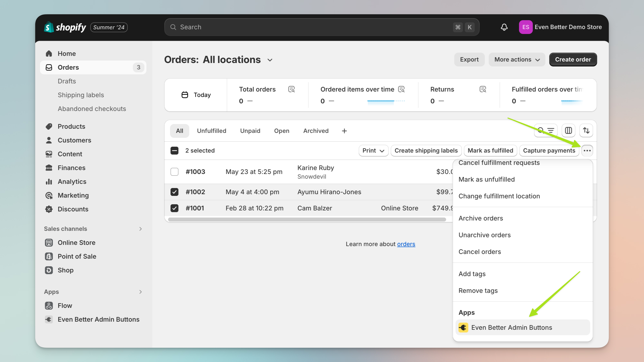
Task: Click the Home icon in sidebar
Action: [49, 53]
